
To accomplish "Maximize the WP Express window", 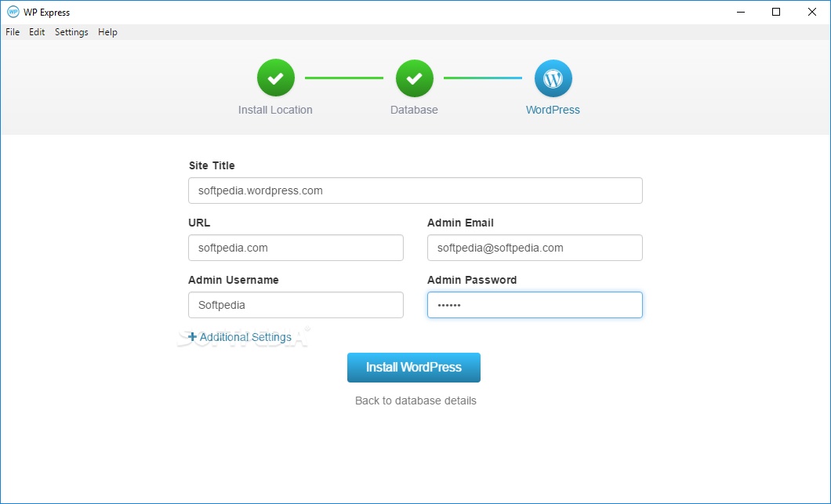I will pos(776,12).
